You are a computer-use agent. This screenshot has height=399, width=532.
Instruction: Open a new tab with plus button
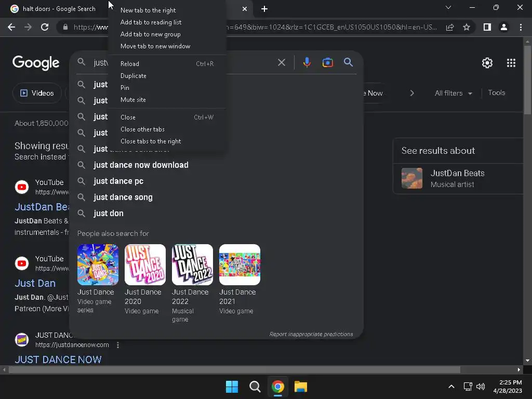pos(264,9)
